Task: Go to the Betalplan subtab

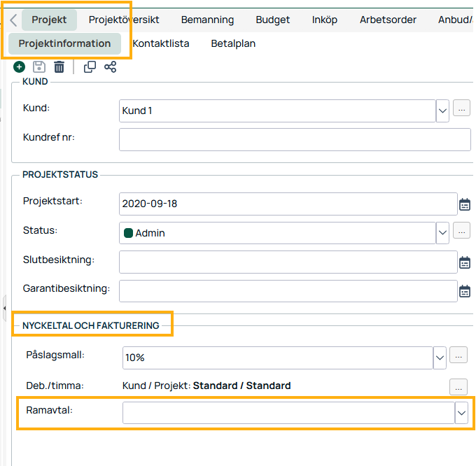Action: 233,43
